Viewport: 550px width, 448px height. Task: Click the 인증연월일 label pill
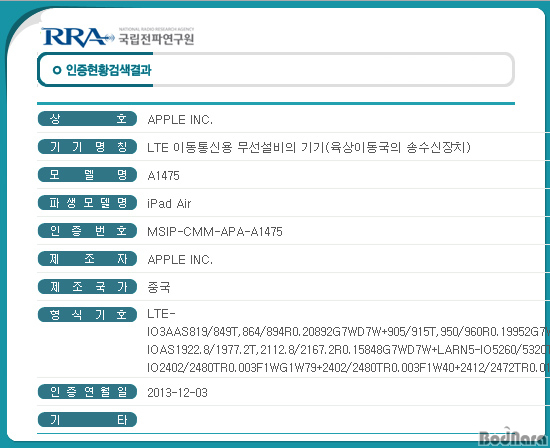click(87, 392)
